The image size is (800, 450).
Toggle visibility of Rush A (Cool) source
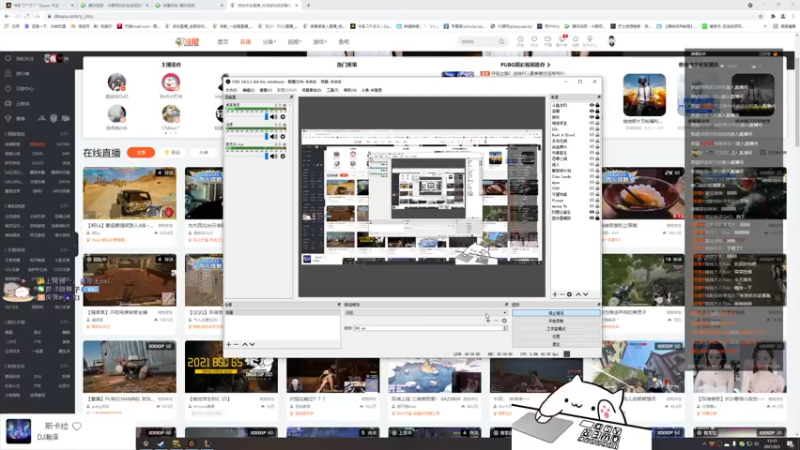592,135
